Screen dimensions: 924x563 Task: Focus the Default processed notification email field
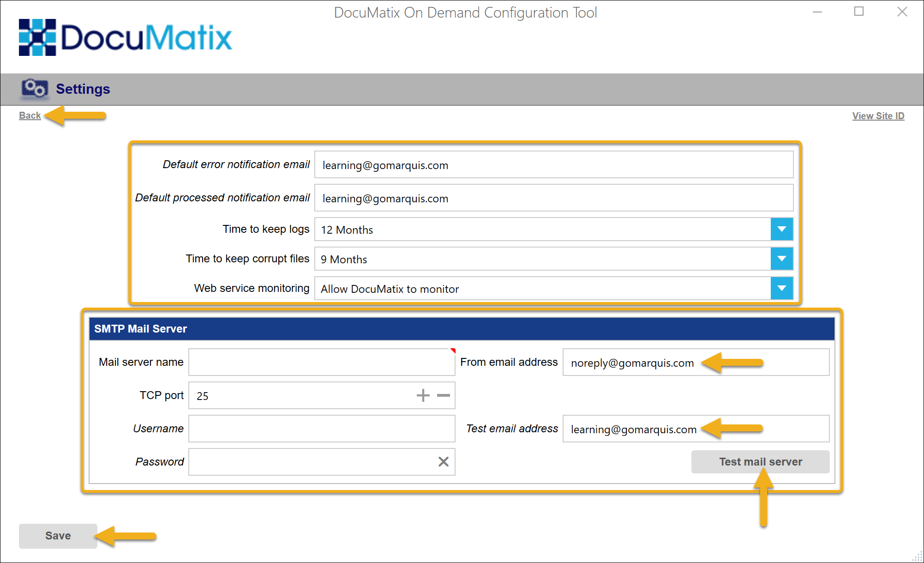click(554, 198)
